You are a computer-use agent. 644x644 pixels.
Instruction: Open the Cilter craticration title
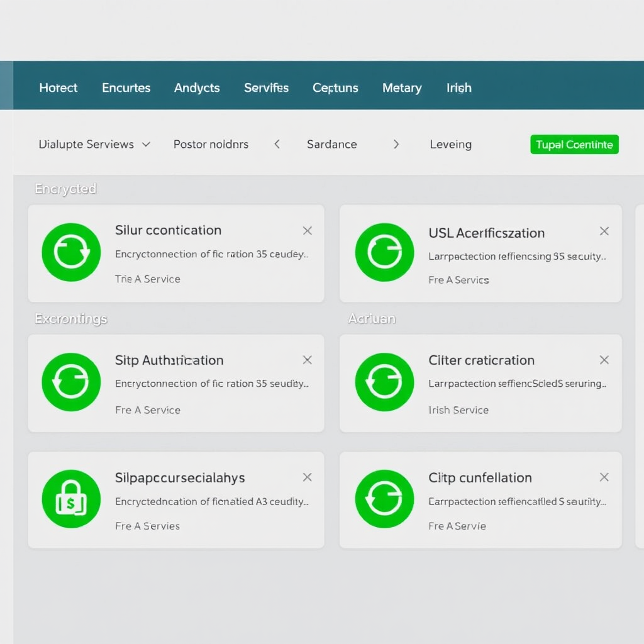(481, 360)
